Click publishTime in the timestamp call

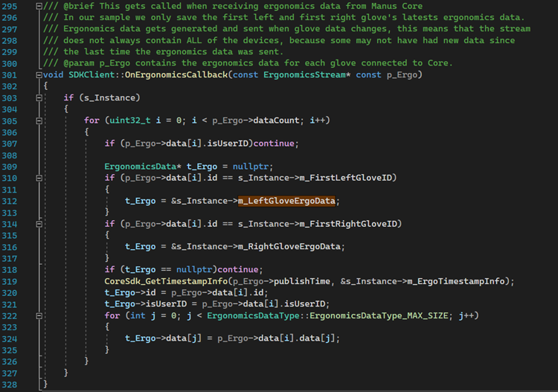(302, 281)
